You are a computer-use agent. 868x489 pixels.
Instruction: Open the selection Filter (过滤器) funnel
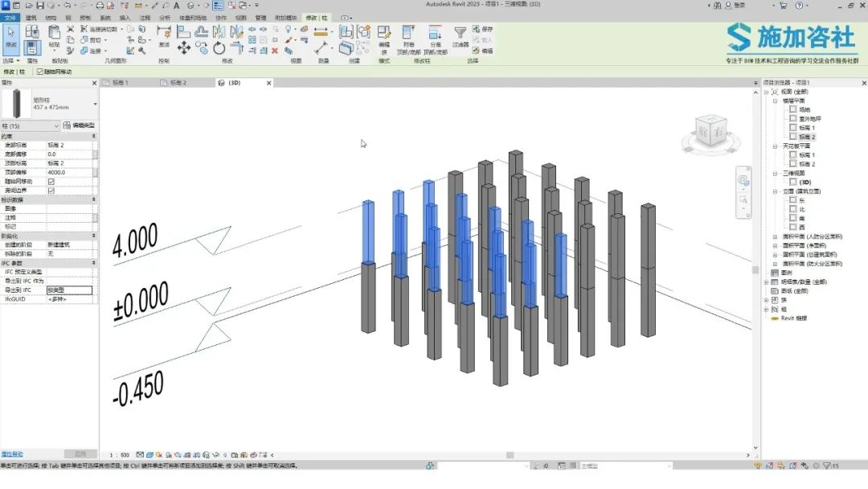click(x=460, y=36)
